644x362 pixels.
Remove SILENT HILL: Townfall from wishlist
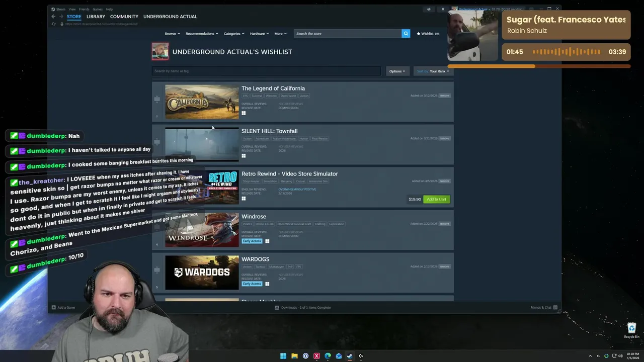click(444, 138)
